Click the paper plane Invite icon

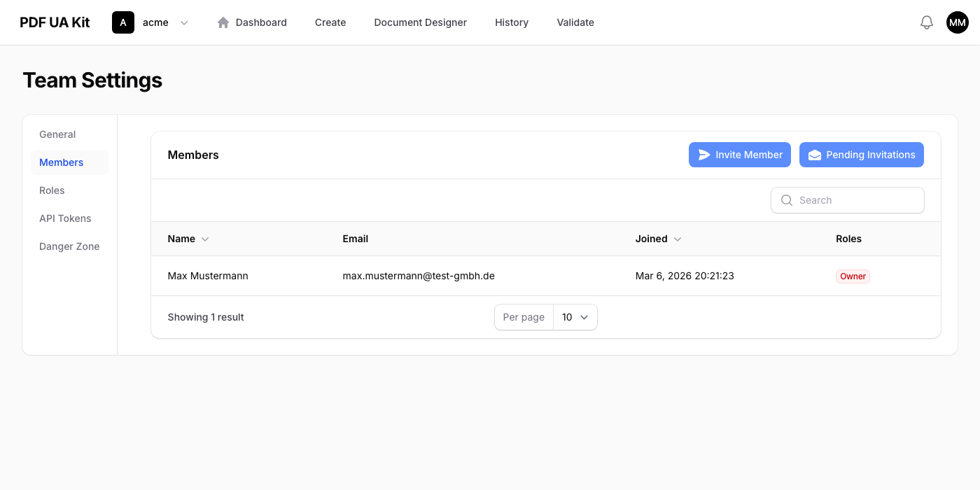(x=704, y=155)
